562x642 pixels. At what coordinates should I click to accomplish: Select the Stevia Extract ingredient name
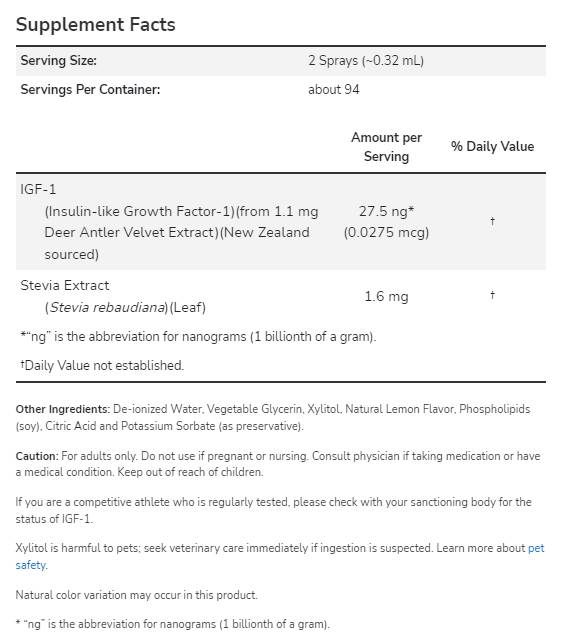point(65,285)
